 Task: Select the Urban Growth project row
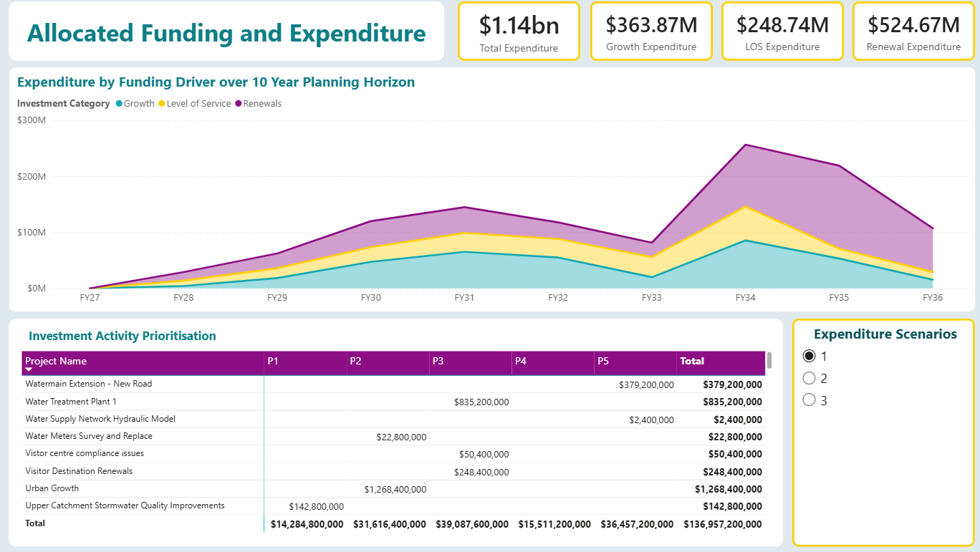point(52,488)
